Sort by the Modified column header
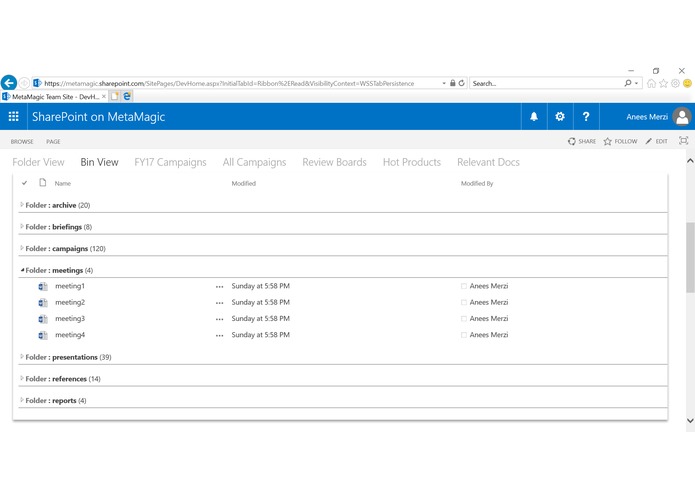 tap(243, 183)
